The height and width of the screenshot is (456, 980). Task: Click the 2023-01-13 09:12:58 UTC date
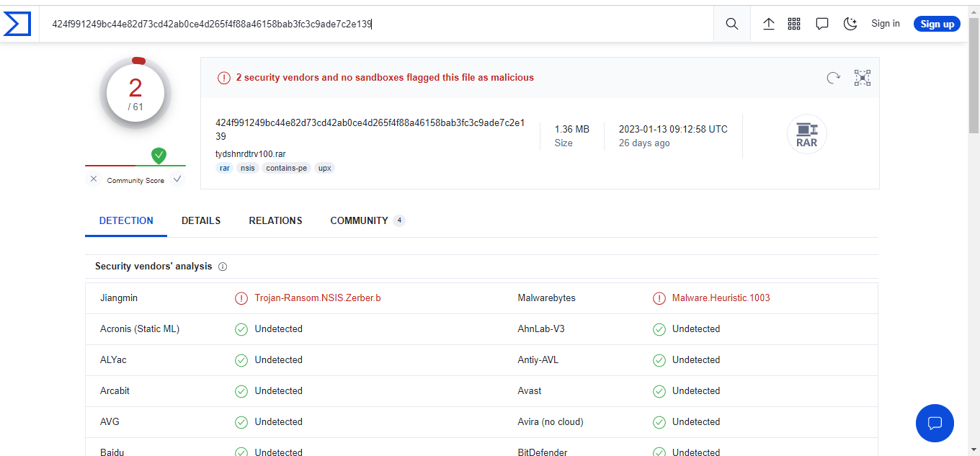673,130
